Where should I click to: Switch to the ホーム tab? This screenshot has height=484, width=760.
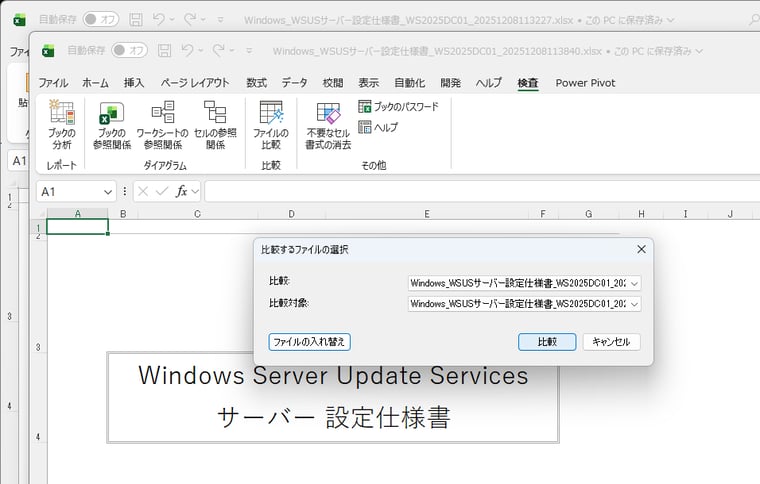(x=95, y=83)
